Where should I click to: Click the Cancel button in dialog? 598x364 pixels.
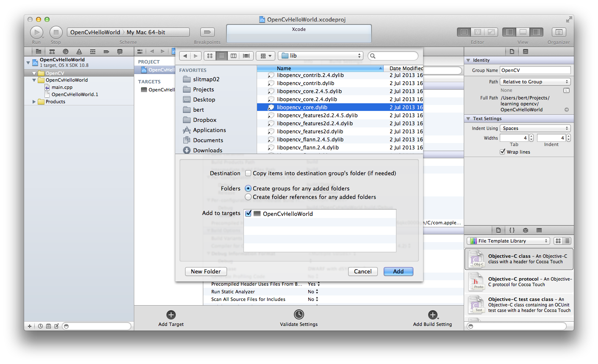click(363, 272)
